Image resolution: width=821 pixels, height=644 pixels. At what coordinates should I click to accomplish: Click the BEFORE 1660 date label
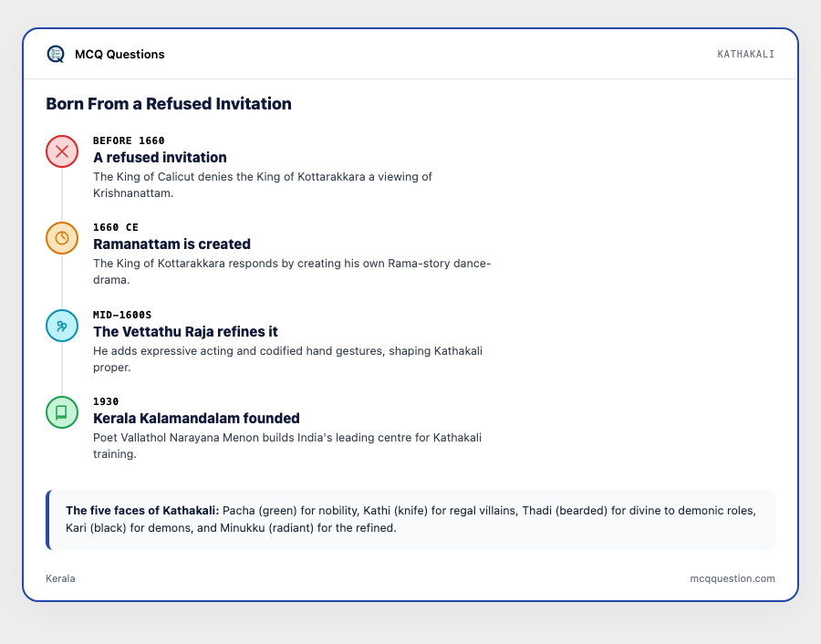click(129, 140)
